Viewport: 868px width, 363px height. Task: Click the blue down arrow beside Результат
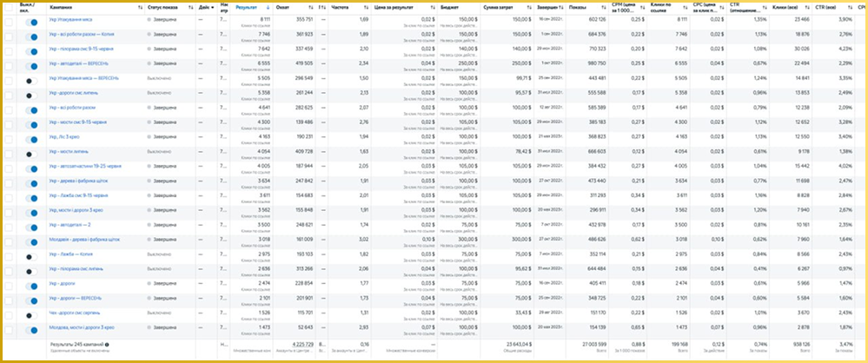268,8
